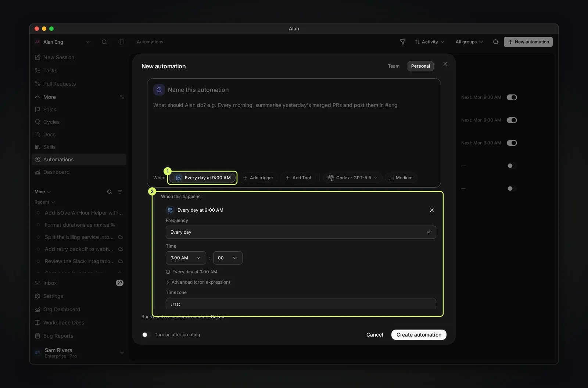
Task: Disable the first Next: Mon 9:00 AM automation
Action: [512, 97]
